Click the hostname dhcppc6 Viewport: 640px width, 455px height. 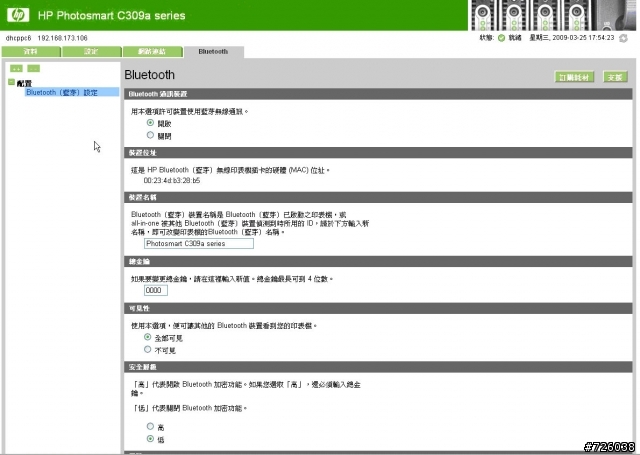(x=18, y=38)
